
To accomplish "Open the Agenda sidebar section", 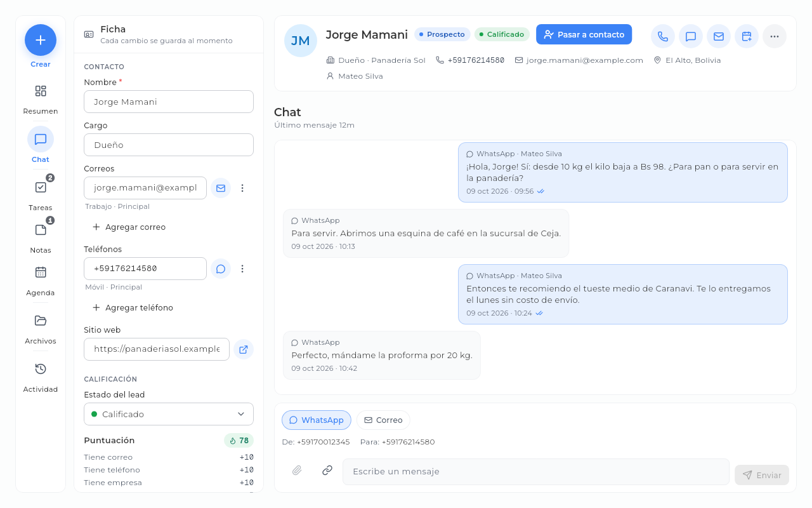I will click(x=41, y=281).
